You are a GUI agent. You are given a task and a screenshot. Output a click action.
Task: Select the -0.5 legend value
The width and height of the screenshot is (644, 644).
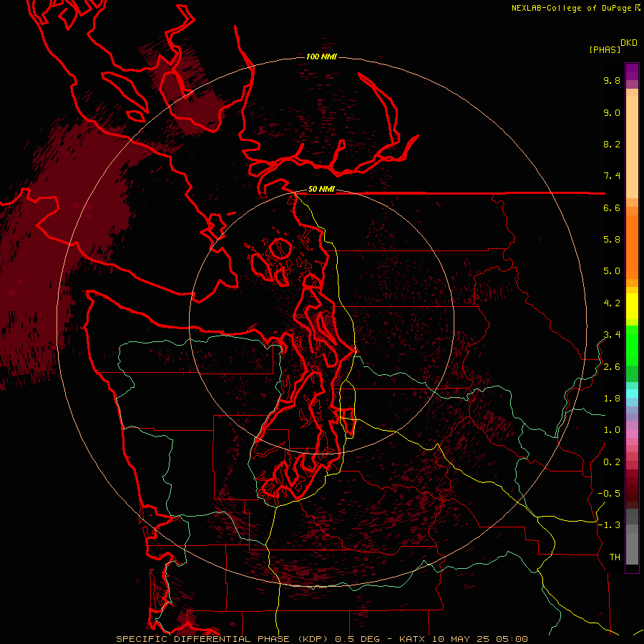[609, 494]
